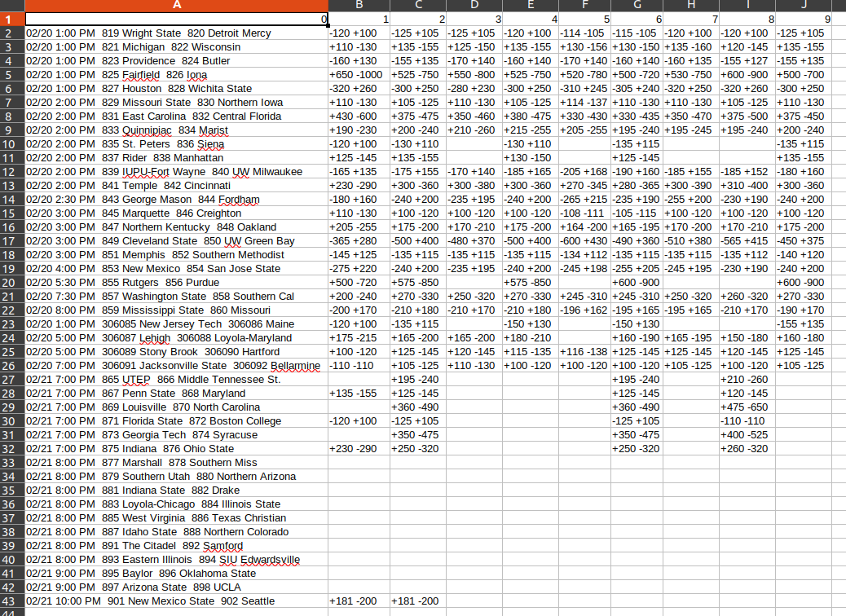Click cell 843 George Mason 844 Fordham
846x616 pixels.
[176, 200]
